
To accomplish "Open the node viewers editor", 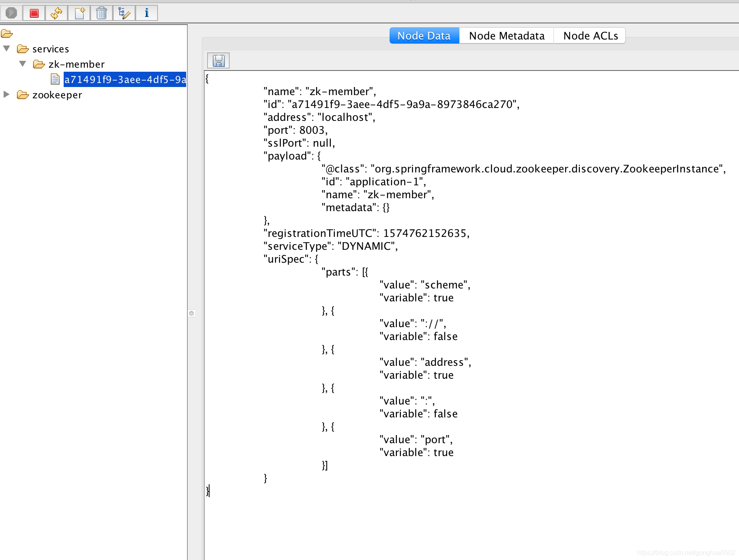I will (124, 13).
